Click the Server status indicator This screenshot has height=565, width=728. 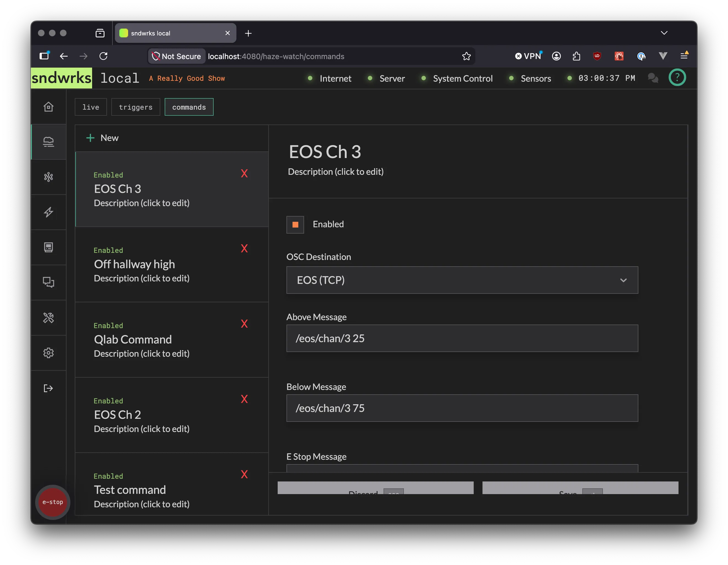(386, 79)
